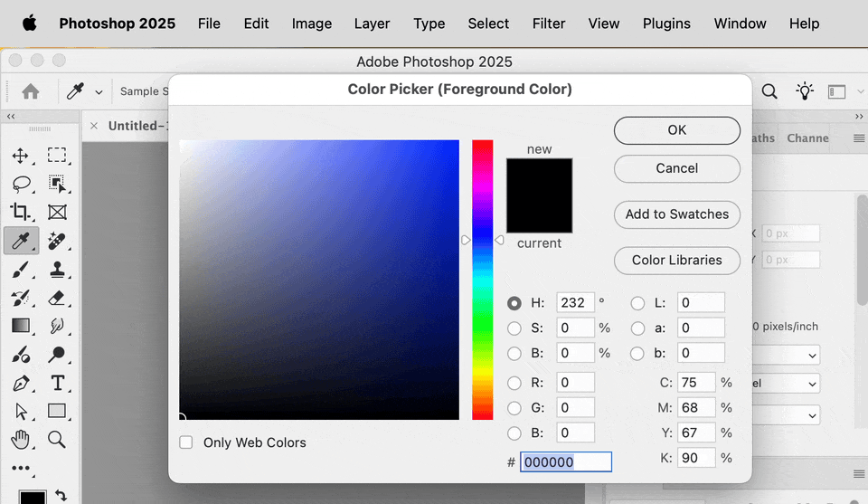Switch to the Channels panel tab
This screenshot has height=504, width=868.
pos(807,138)
